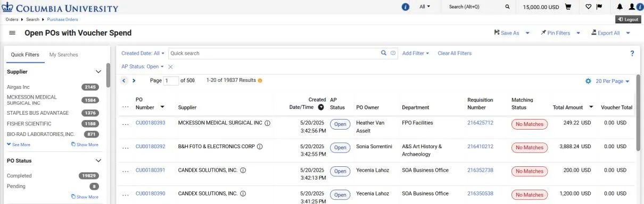Remove the AP Status filter with X

170,67
